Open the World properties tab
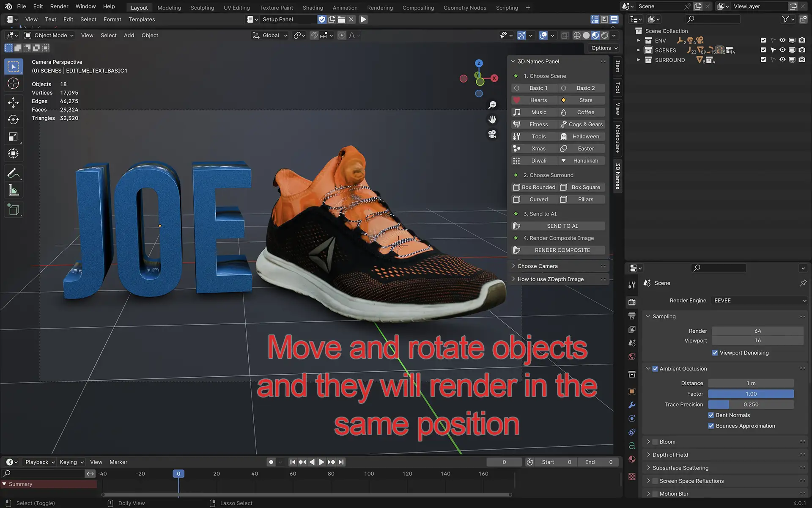Viewport: 812px width, 508px height. click(x=632, y=356)
